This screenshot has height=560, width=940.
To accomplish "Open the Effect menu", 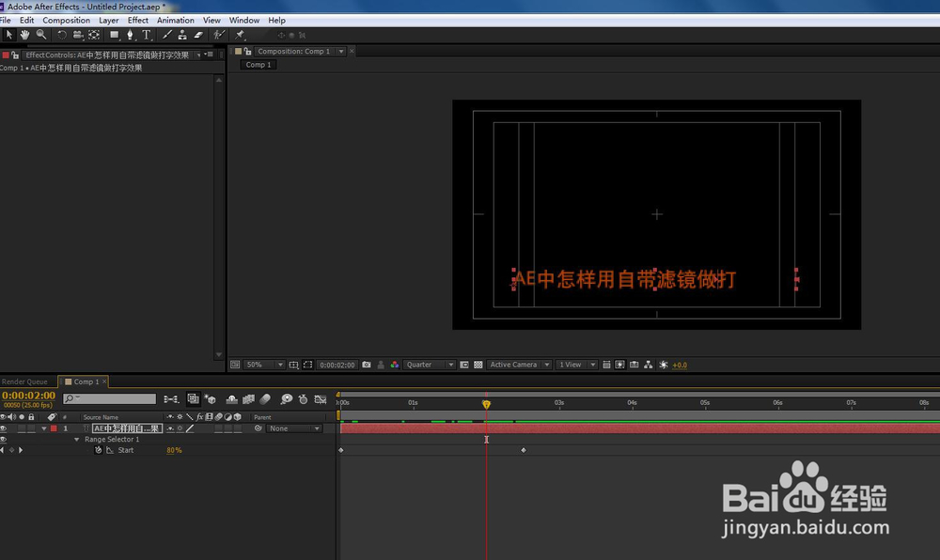I will (138, 20).
